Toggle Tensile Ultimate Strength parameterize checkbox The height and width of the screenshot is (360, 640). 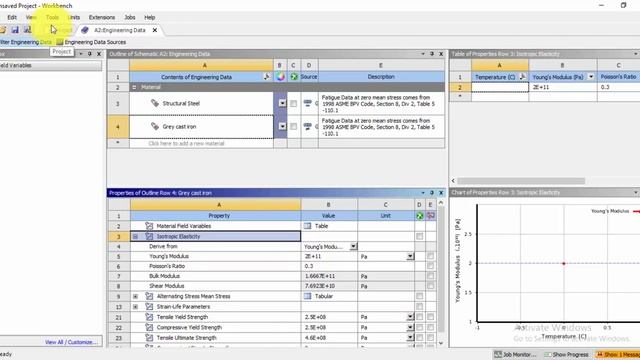(431, 338)
